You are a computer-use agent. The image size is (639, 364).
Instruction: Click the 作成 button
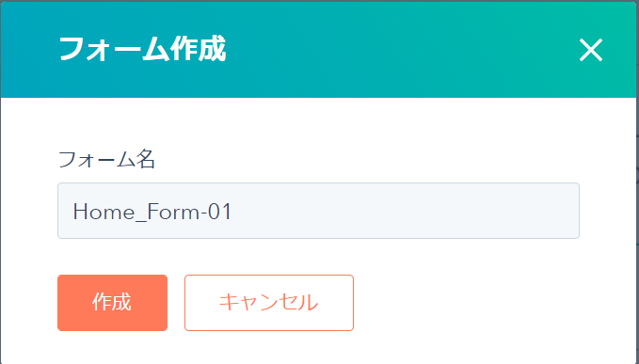[x=113, y=303]
